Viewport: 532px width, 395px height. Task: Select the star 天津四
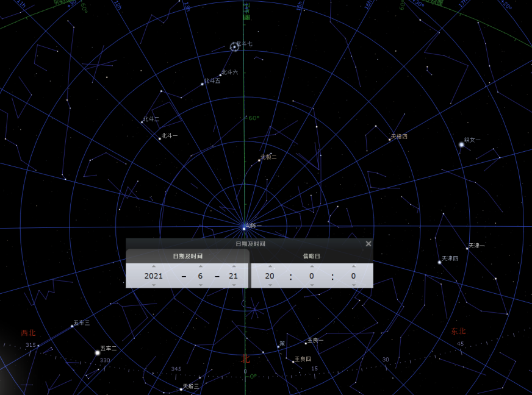pyautogui.click(x=439, y=262)
